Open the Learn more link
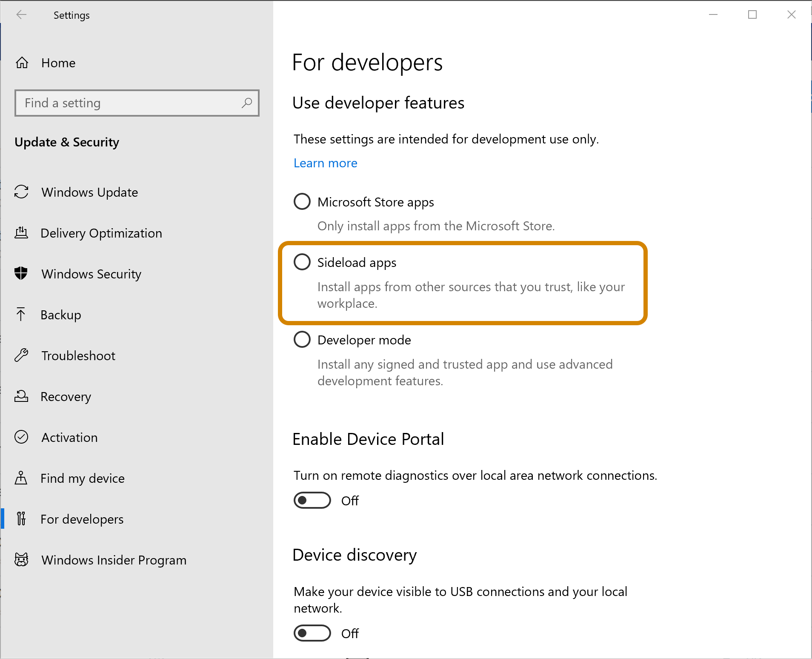The image size is (812, 659). point(325,163)
